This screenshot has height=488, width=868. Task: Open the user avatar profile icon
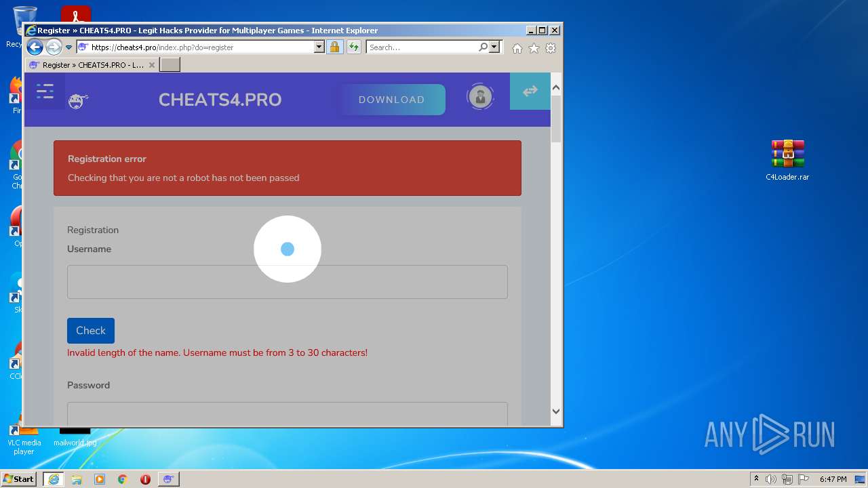pyautogui.click(x=480, y=97)
